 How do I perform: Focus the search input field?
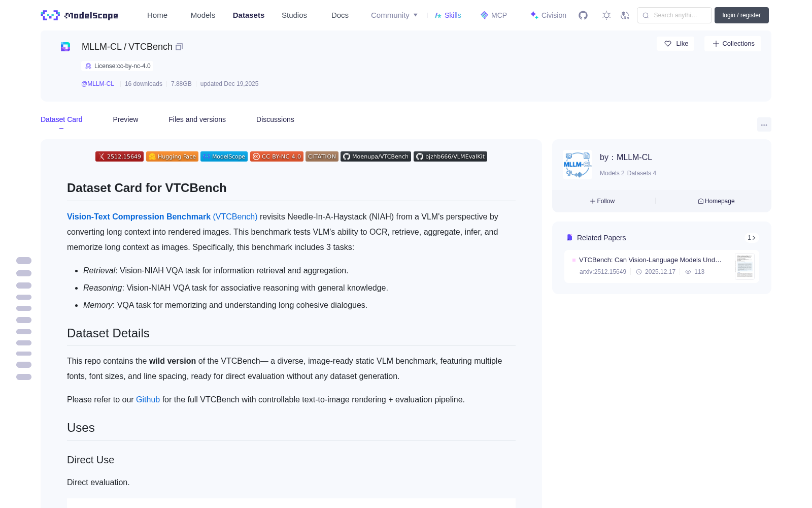674,15
